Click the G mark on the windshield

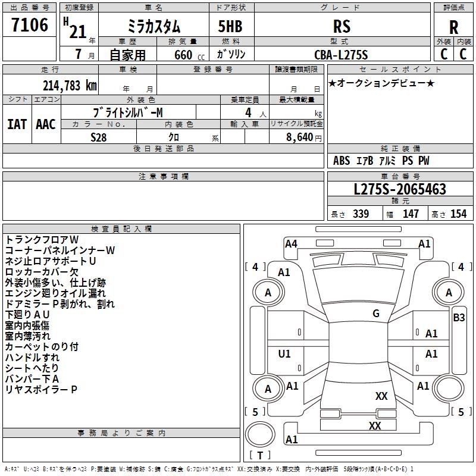(376, 314)
